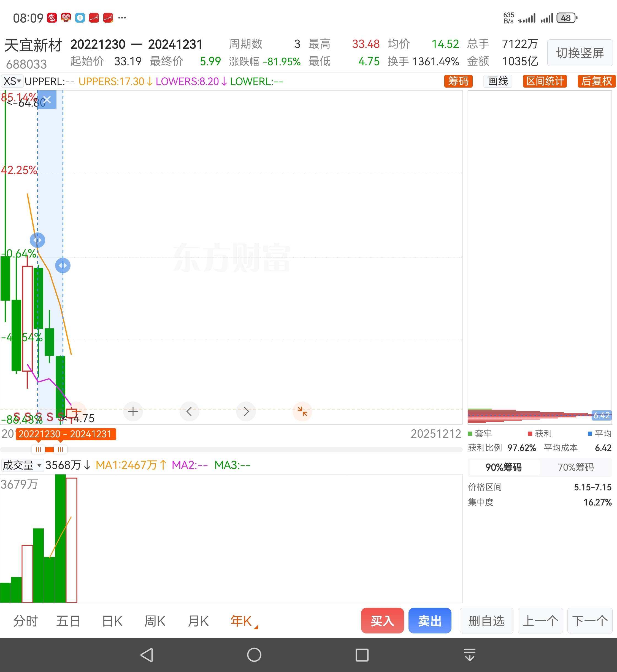Click the right arrow chart navigation icon
The height and width of the screenshot is (672, 617).
point(246,411)
